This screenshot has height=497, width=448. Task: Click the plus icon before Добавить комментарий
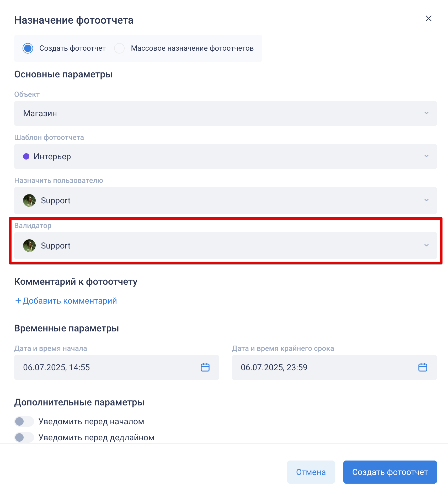point(18,301)
